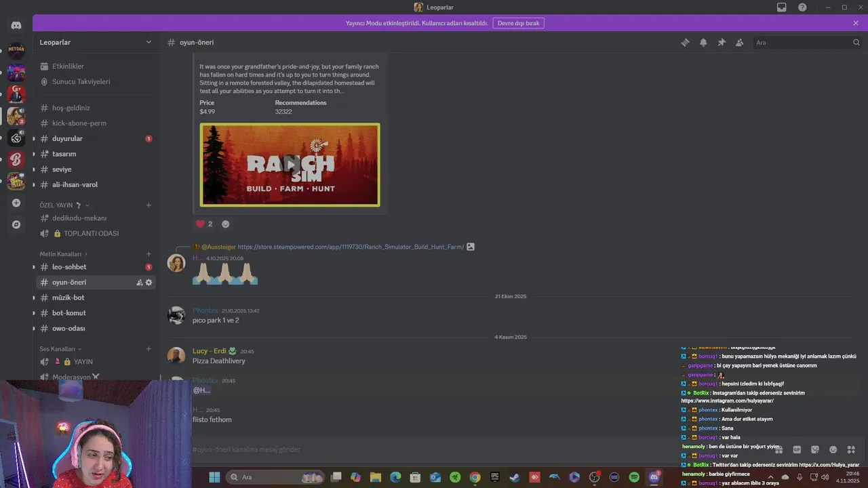This screenshot has height=488, width=868.
Task: Open the Discover servers compass icon
Action: pyautogui.click(x=16, y=224)
